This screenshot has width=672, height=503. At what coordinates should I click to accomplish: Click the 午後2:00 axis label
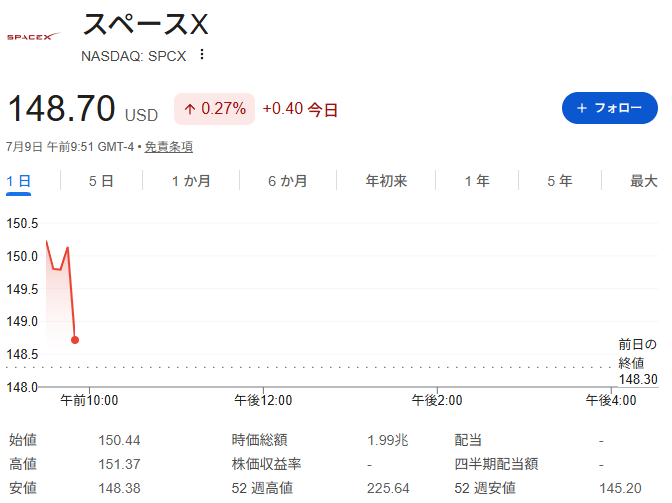pyautogui.click(x=437, y=401)
